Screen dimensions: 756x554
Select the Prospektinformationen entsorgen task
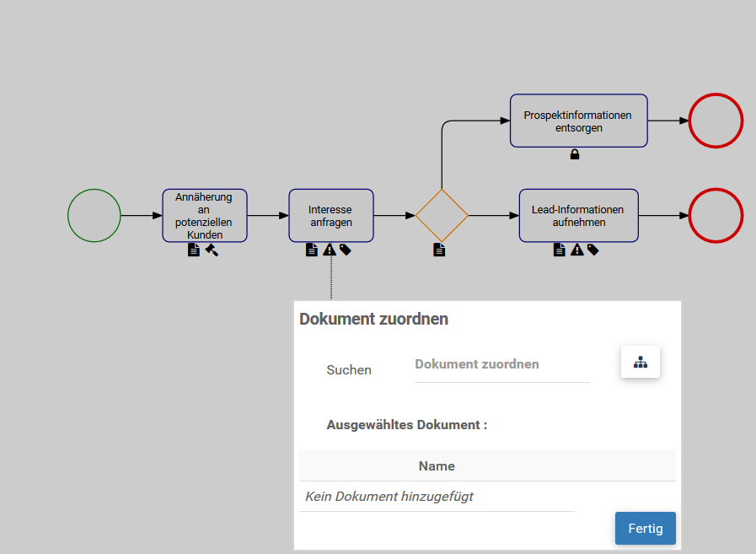[578, 121]
